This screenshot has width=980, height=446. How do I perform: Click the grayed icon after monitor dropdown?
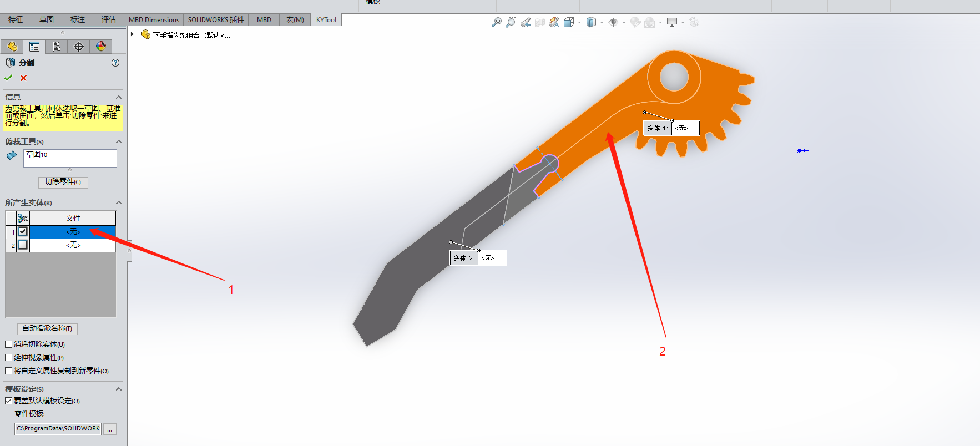[x=694, y=22]
